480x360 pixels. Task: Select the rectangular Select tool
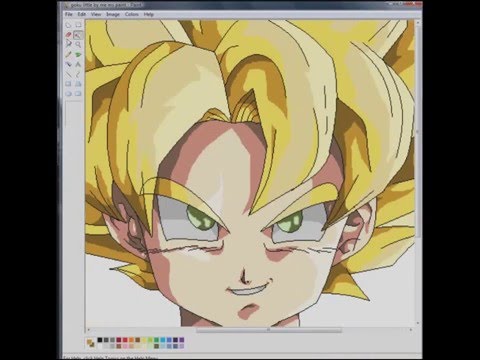78,25
